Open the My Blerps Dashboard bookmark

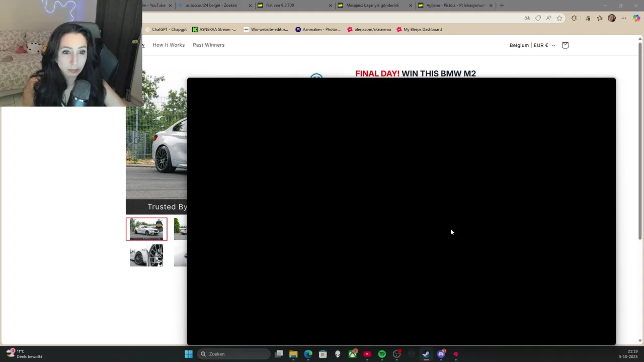419,30
